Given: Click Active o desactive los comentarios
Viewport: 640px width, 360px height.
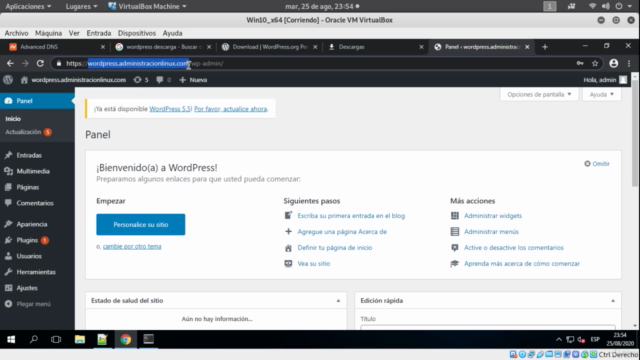Looking at the screenshot, I should coord(513,247).
